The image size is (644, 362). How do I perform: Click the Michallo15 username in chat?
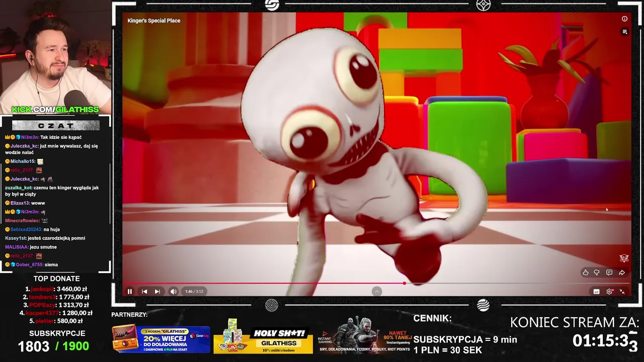23,161
